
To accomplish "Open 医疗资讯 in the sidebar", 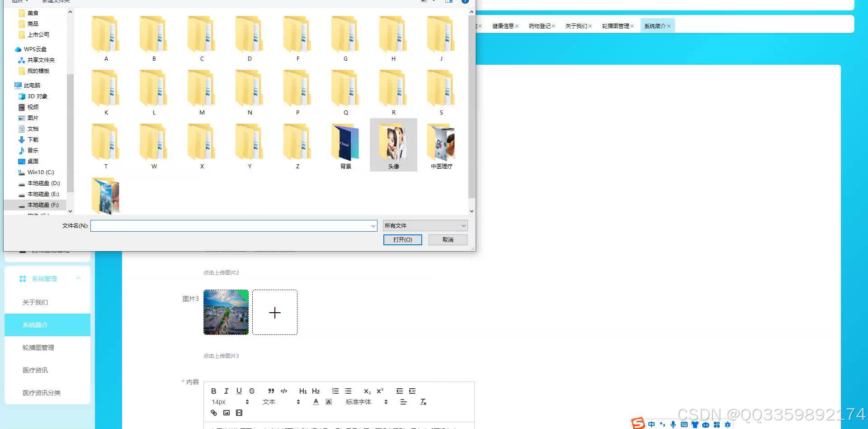I will (x=47, y=370).
